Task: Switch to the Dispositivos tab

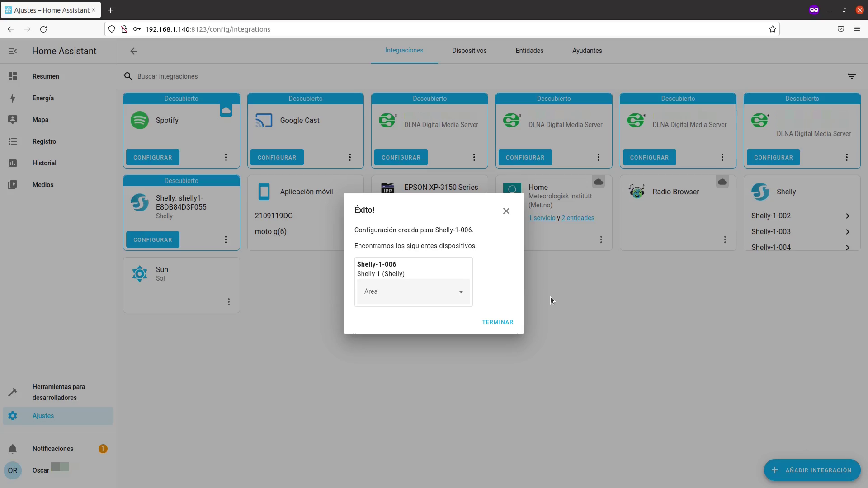Action: (x=469, y=51)
